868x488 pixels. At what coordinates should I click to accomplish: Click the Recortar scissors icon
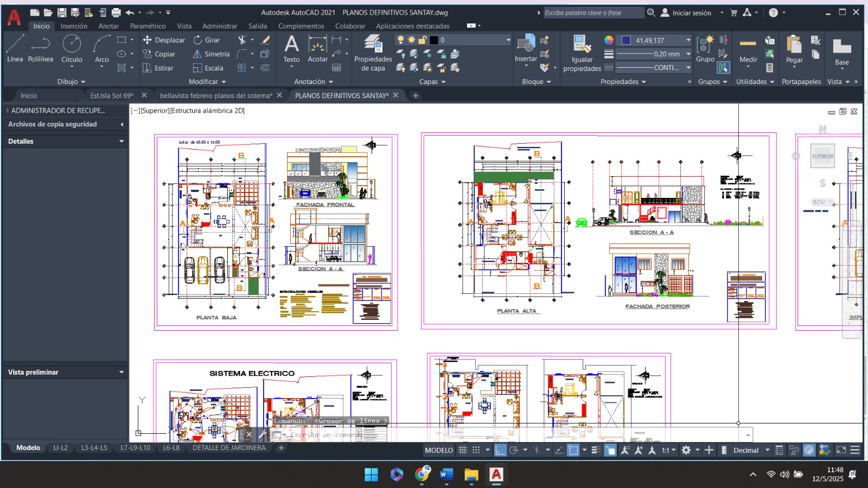242,40
